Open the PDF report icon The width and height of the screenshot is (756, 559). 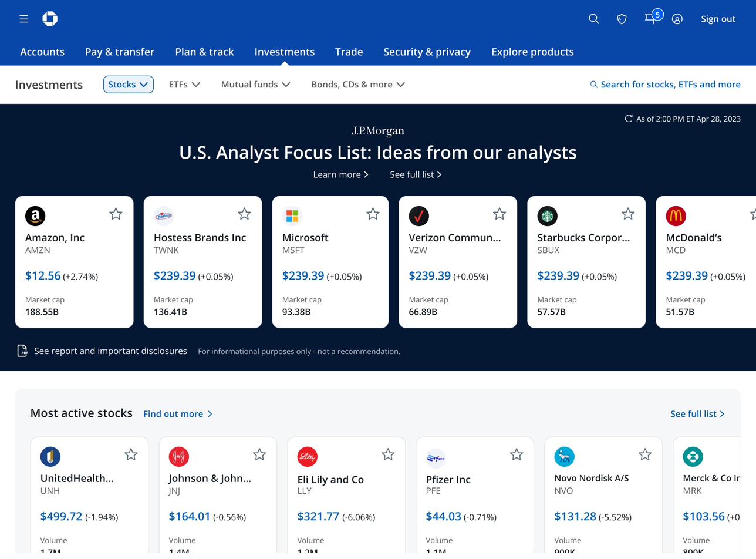pos(22,351)
